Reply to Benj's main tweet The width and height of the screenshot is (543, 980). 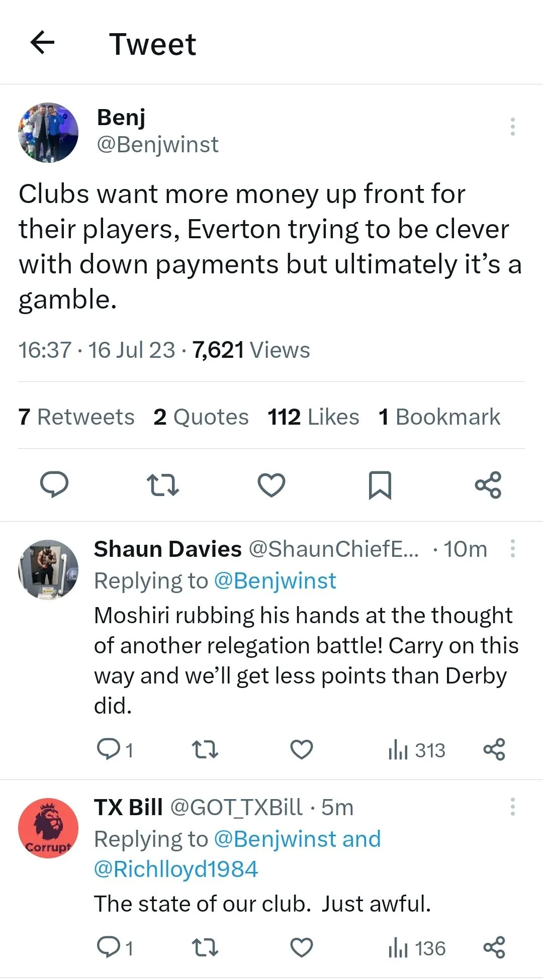[54, 484]
